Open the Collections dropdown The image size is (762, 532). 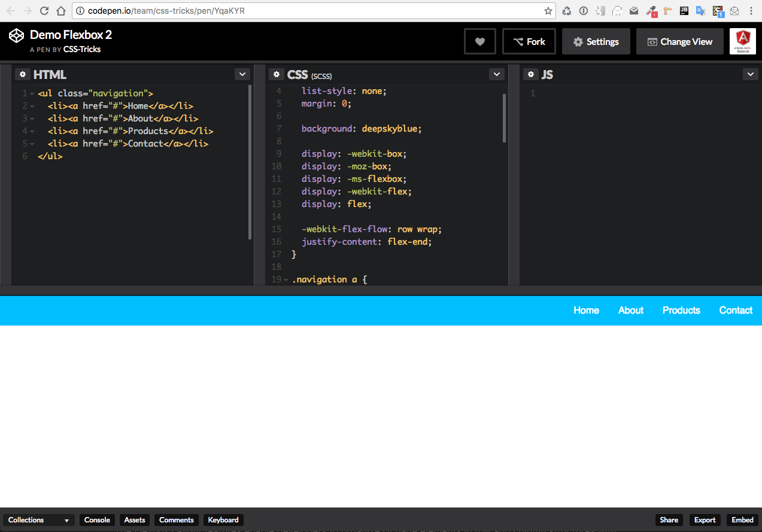[38, 519]
